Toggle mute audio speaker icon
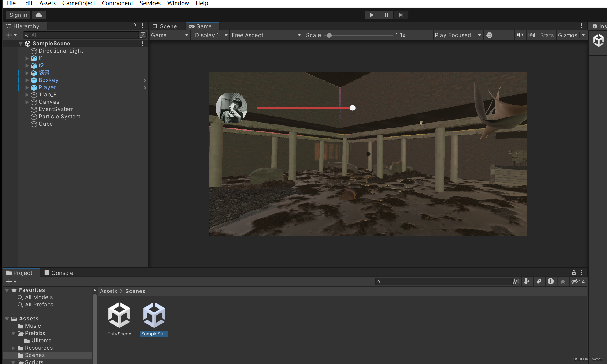This screenshot has width=607, height=364. 520,35
